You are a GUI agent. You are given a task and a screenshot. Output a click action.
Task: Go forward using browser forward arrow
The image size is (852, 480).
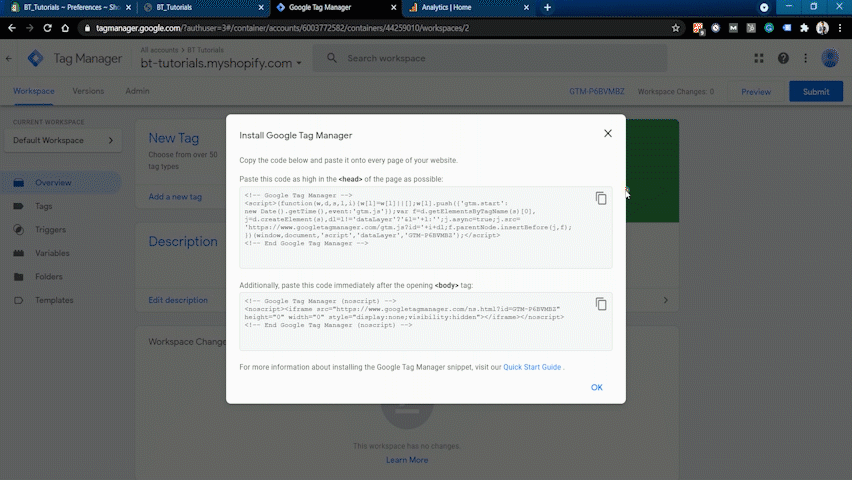[29, 28]
